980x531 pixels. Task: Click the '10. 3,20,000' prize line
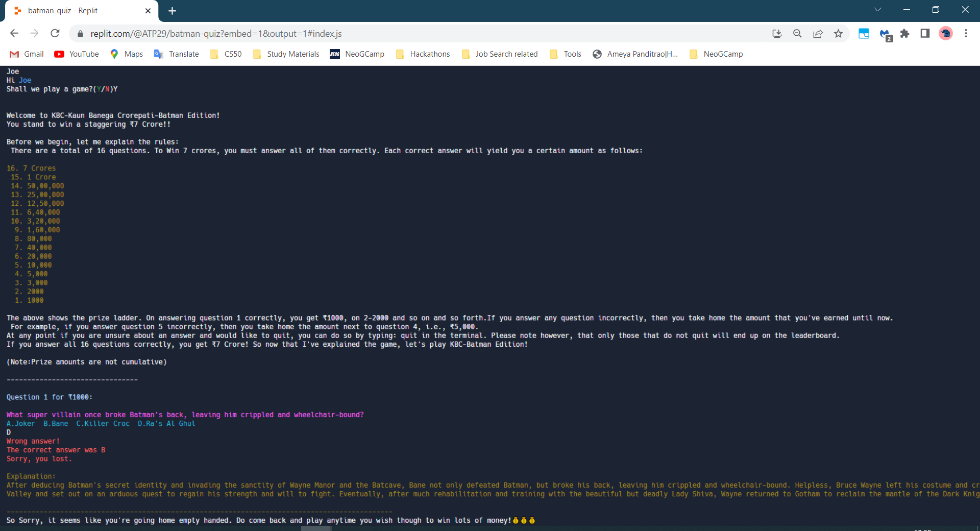[x=35, y=221]
